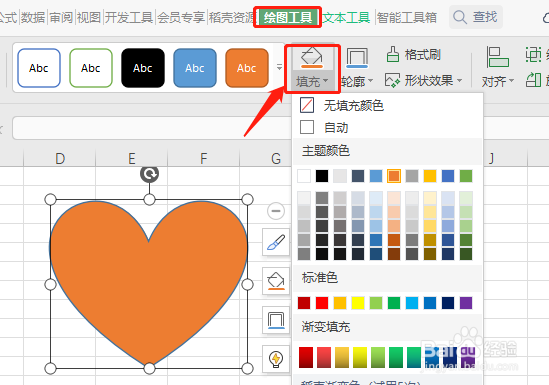Click the search magnifier icon
Viewport: 549px width, 385px height.
pos(460,17)
